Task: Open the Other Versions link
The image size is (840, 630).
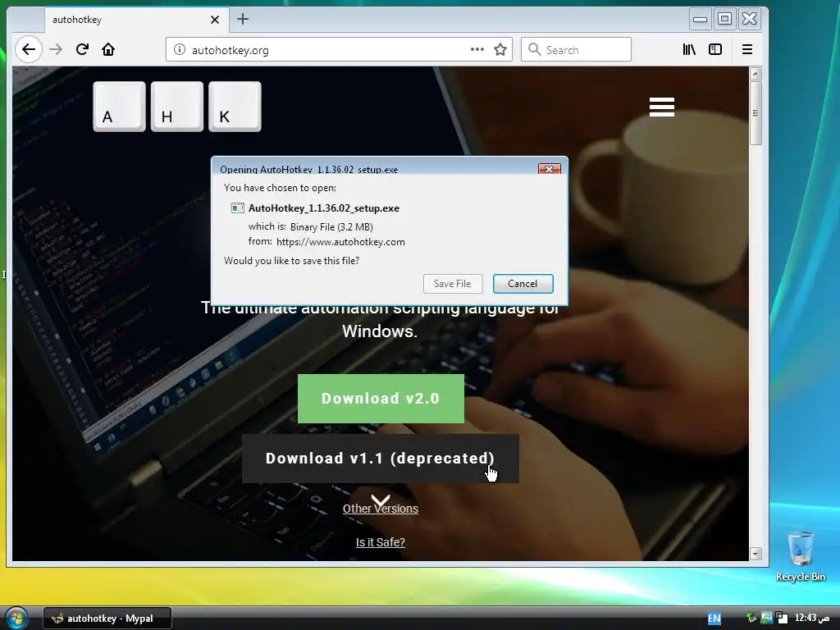Action: pyautogui.click(x=381, y=509)
